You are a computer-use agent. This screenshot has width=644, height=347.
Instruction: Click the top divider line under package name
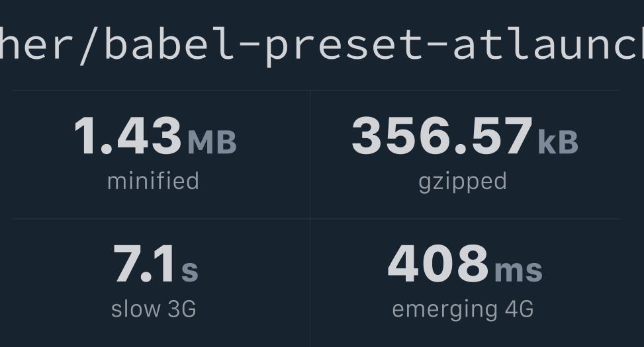pos(316,91)
